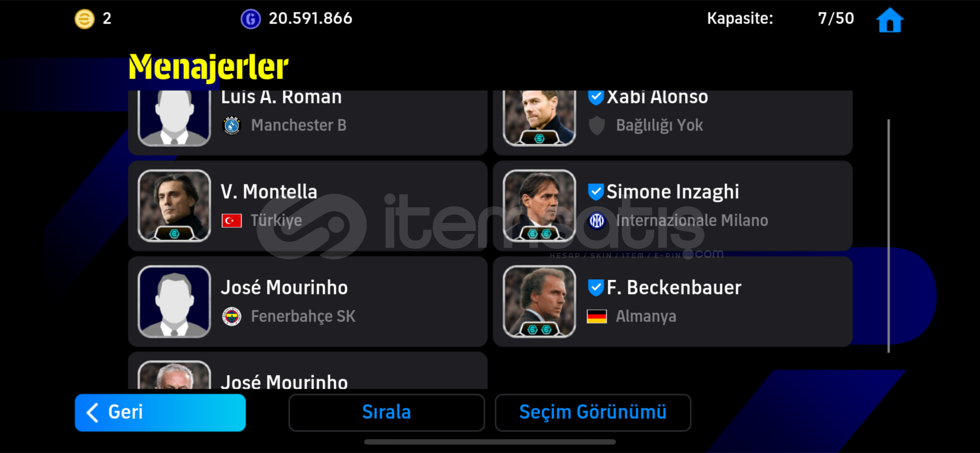Tap F. Beckenbauer's portrait thumbnail
980x453 pixels.
(x=539, y=301)
